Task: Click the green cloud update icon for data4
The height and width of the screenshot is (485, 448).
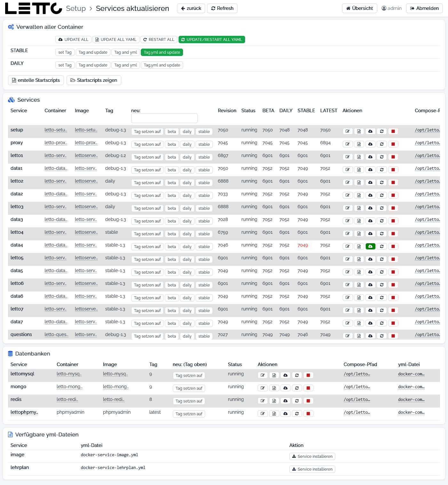Action: (370, 246)
